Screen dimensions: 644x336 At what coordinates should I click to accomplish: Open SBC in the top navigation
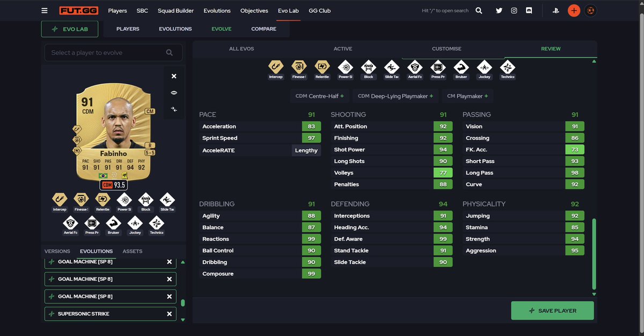(x=142, y=11)
